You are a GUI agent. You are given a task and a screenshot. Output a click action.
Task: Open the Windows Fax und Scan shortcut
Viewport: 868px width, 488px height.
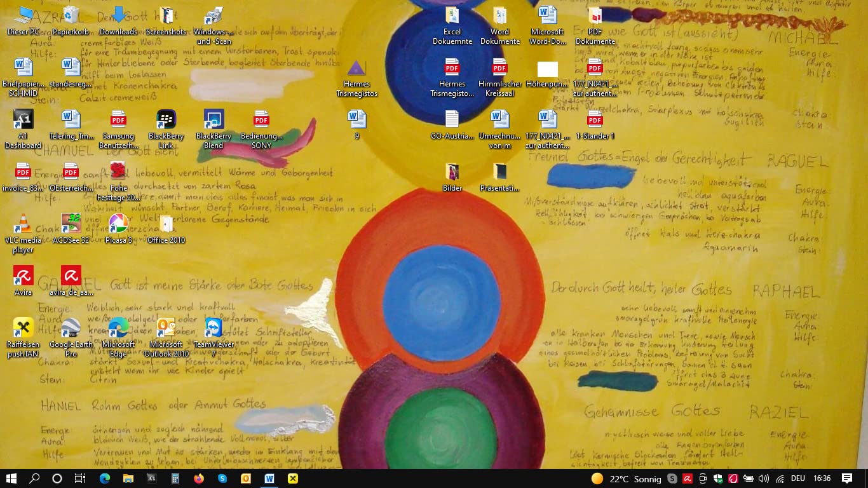214,25
